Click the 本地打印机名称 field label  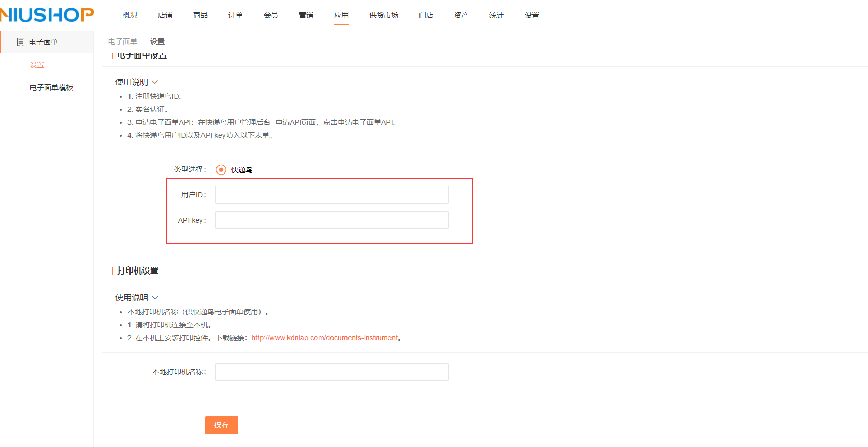click(179, 372)
